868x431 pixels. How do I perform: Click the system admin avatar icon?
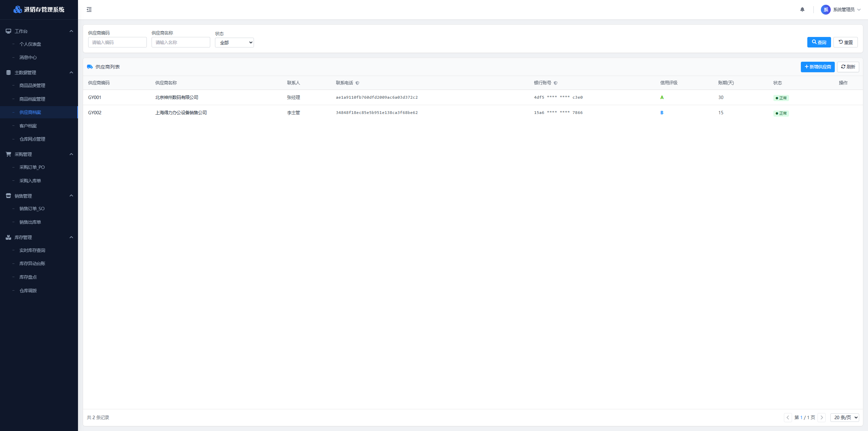(826, 9)
